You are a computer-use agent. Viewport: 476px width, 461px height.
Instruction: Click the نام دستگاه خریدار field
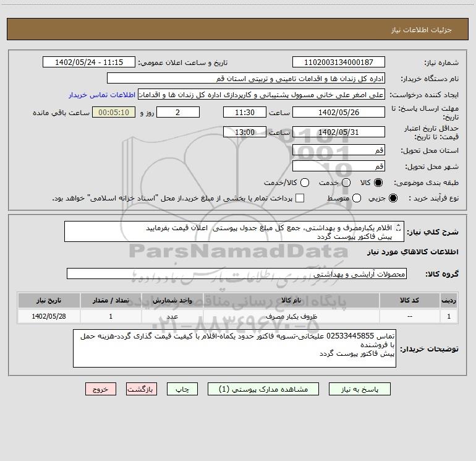[x=246, y=79]
